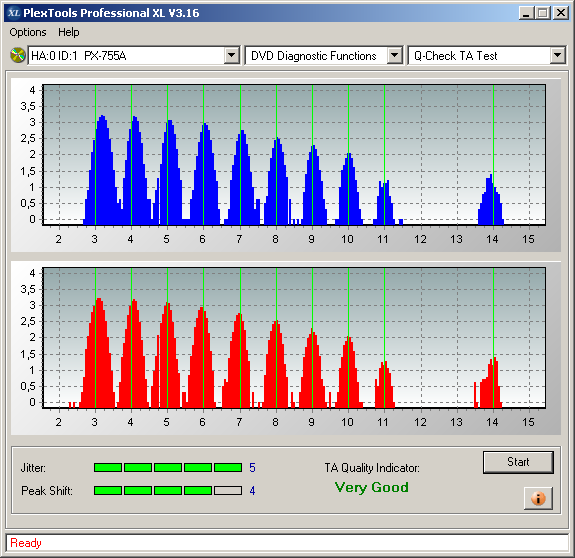Click the fifth green Jitter bar segment
575x558 pixels.
pos(228,467)
